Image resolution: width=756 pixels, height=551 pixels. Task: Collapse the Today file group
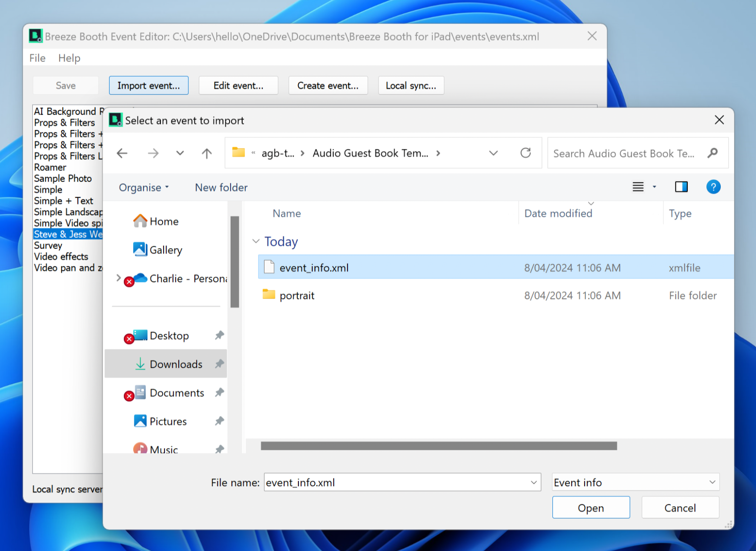pos(256,242)
